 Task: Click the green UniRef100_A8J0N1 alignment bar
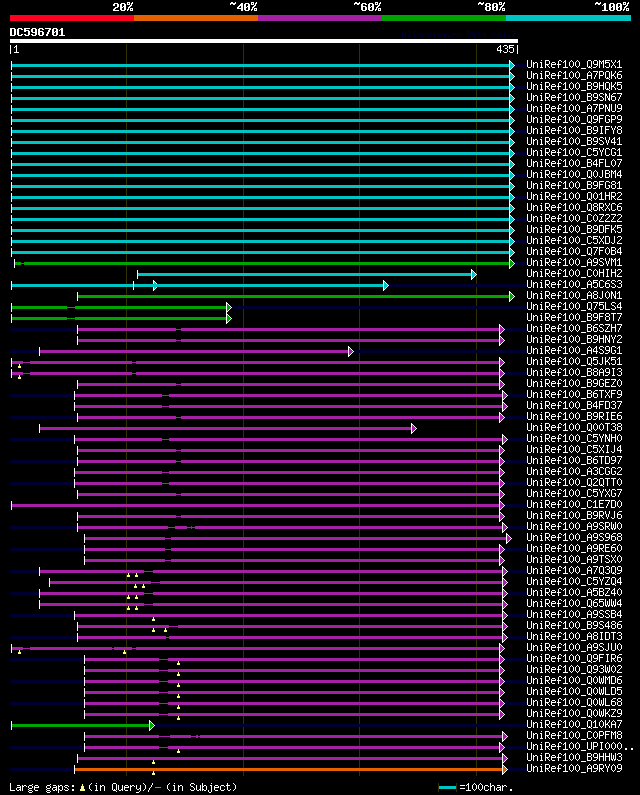296,297
